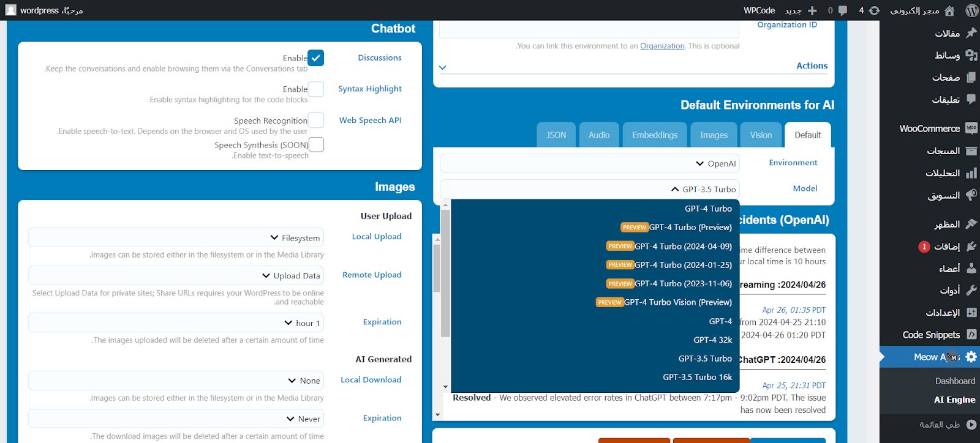Viewport: 980px width, 443px height.
Task: Open the Local Upload Filesystem dropdown
Action: coord(176,237)
